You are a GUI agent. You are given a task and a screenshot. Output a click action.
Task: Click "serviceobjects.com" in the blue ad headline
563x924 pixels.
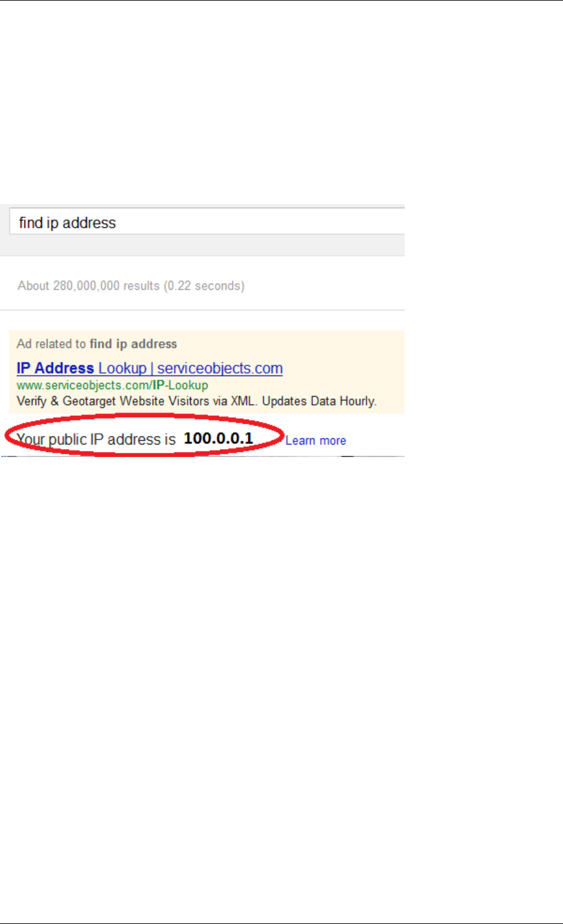[x=220, y=368]
